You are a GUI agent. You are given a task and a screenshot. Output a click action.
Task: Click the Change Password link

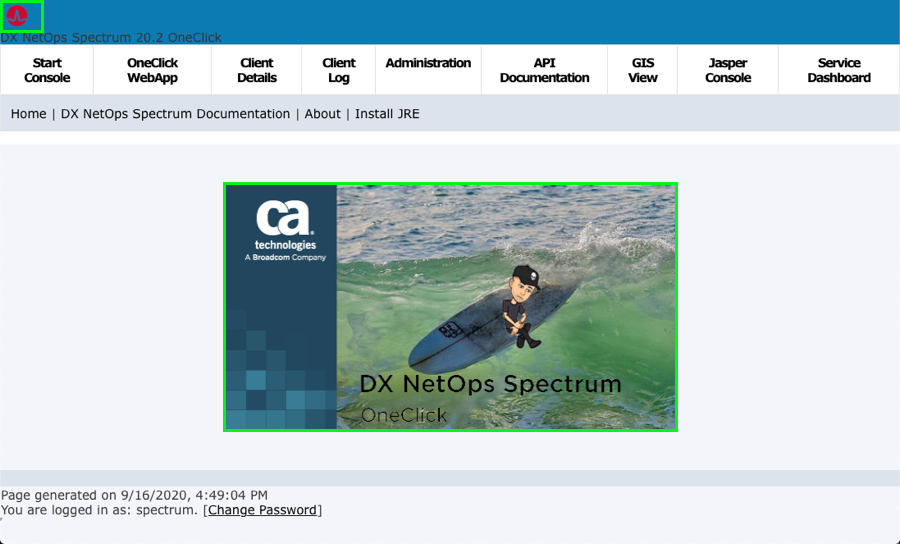coord(262,510)
